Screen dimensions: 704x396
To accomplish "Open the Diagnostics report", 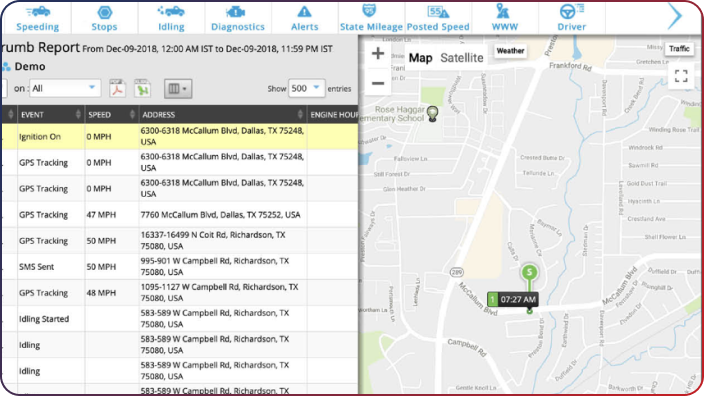I will tap(238, 18).
